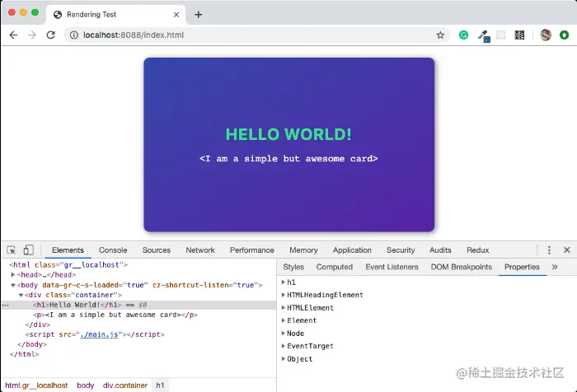Expand the HTMLHeadingElement property group
The height and width of the screenshot is (392, 577).
284,295
